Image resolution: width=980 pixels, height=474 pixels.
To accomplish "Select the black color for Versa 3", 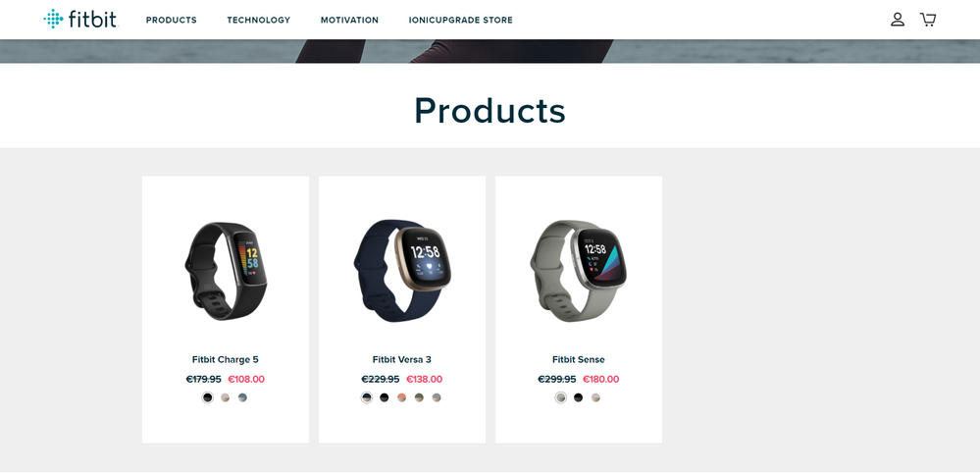I will point(385,397).
